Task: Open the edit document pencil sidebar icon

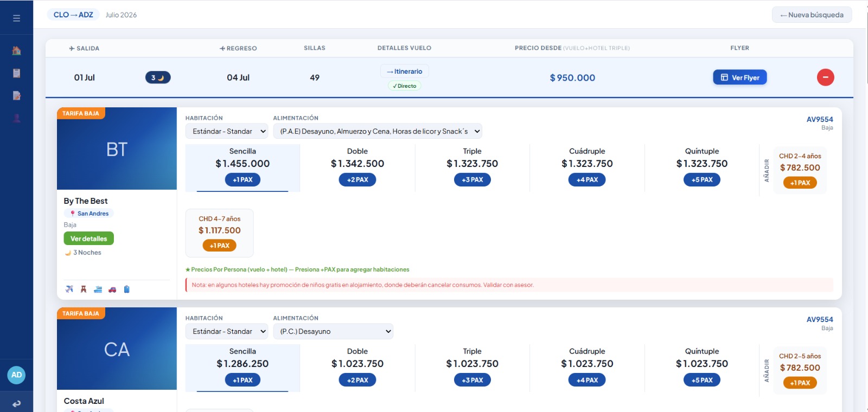Action: [x=16, y=95]
